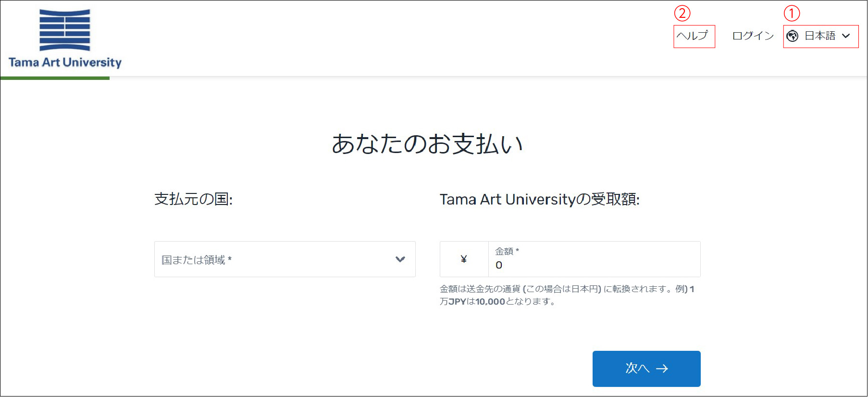Click the ログイン login link
The image size is (868, 397).
tap(753, 36)
